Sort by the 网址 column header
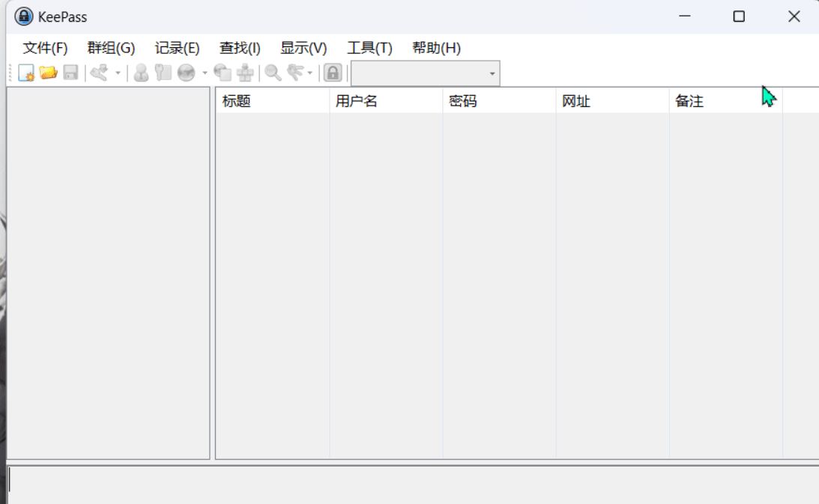 click(x=613, y=101)
